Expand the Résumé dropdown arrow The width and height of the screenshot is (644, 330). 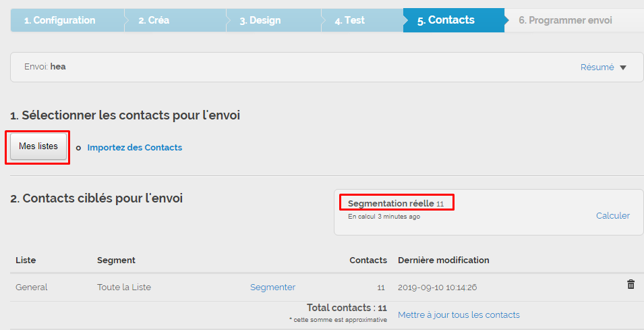tap(622, 67)
